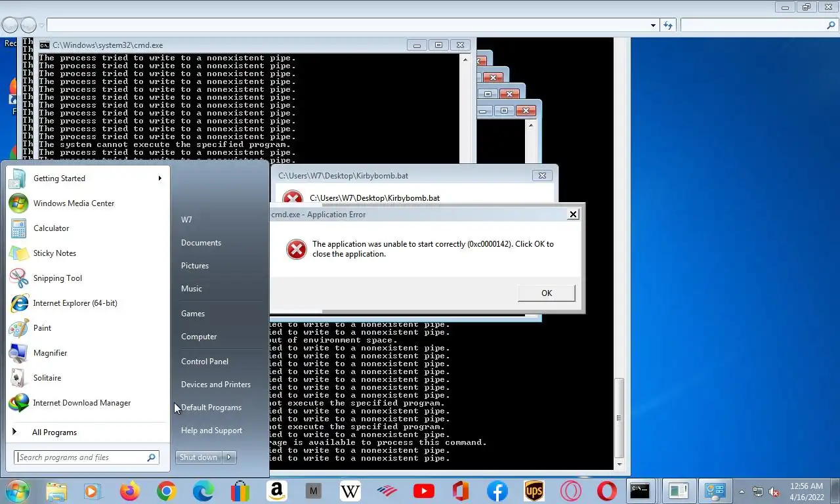Click vertical scrollbar at right of console
Screen dimensions: 840x504
tap(619, 417)
